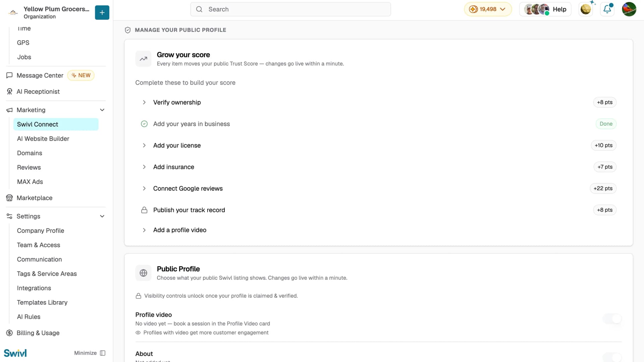
Task: Click the +10 pts badge
Action: coord(603,145)
